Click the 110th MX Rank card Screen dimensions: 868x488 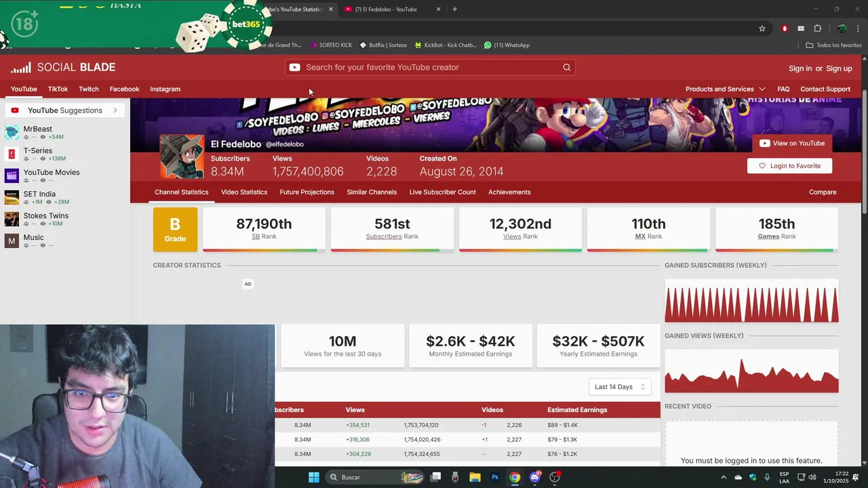click(x=648, y=229)
